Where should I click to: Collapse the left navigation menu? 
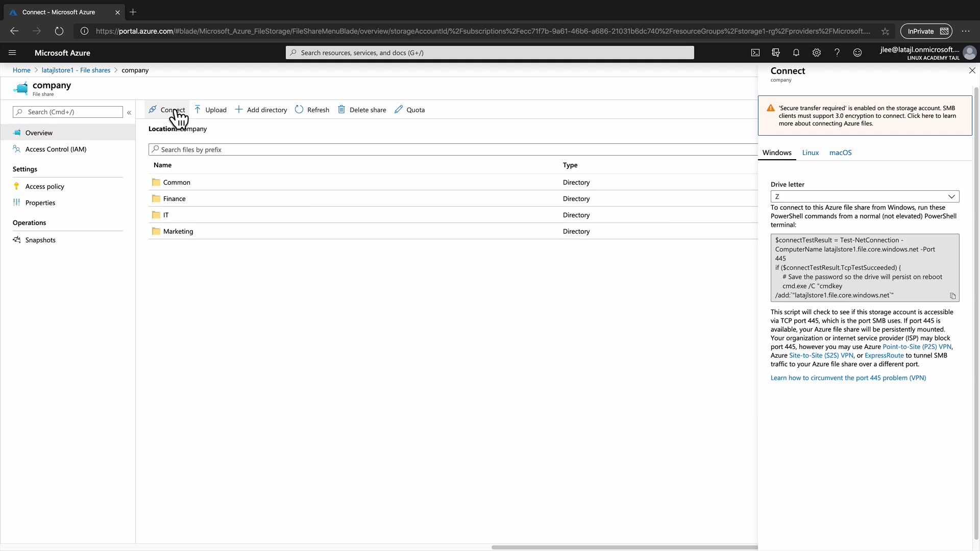pos(129,112)
